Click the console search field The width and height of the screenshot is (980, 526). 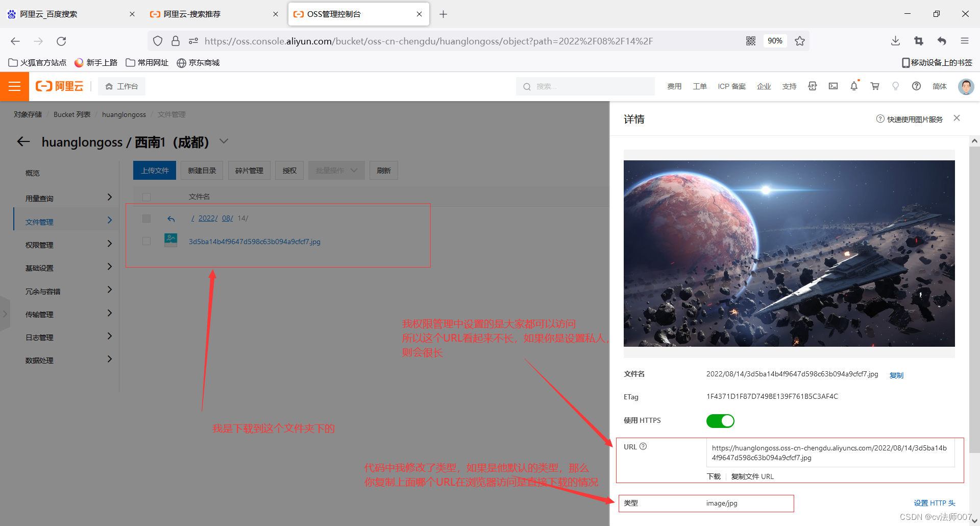pos(585,86)
